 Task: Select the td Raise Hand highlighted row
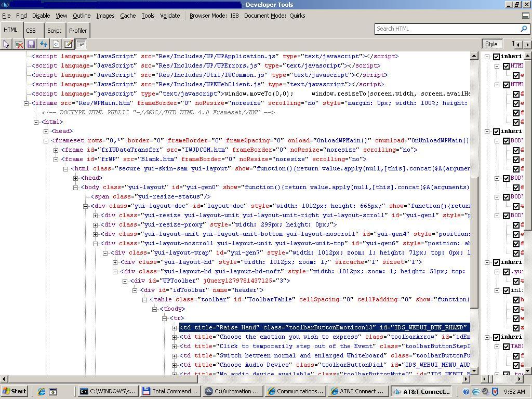tap(324, 328)
